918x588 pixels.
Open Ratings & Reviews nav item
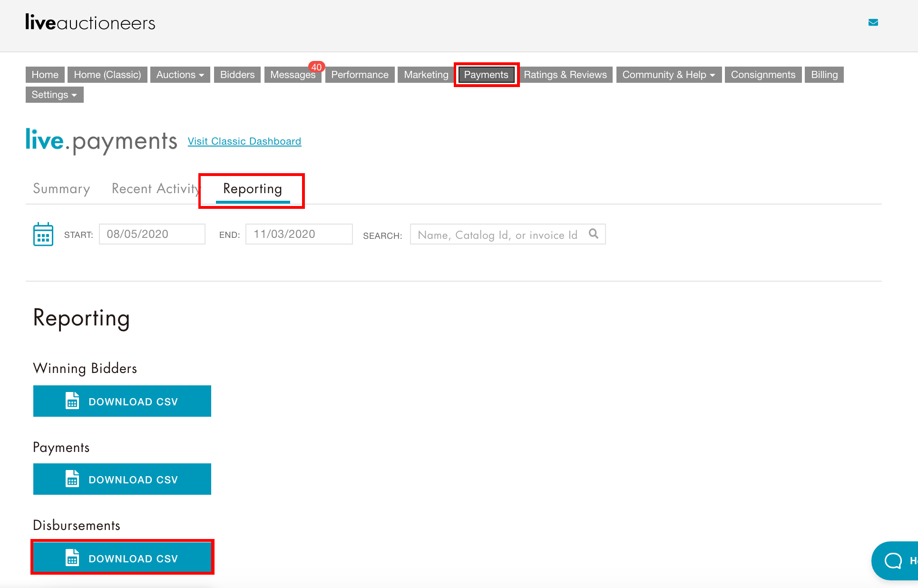click(565, 75)
